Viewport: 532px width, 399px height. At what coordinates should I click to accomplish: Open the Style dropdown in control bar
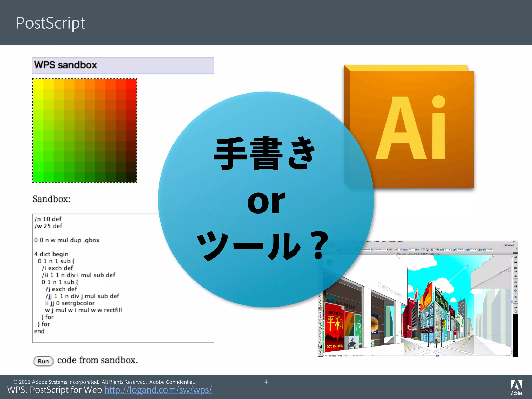click(401, 250)
